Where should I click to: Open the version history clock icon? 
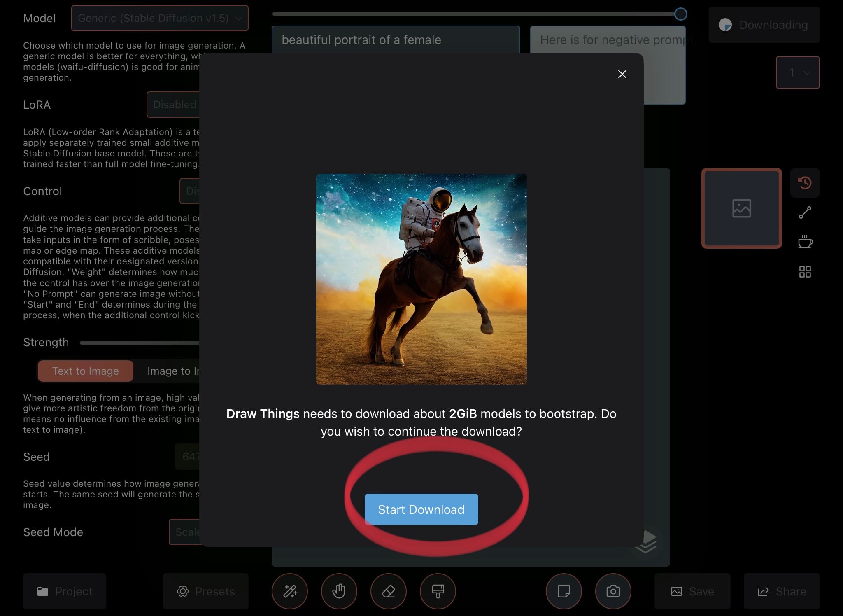click(x=805, y=182)
